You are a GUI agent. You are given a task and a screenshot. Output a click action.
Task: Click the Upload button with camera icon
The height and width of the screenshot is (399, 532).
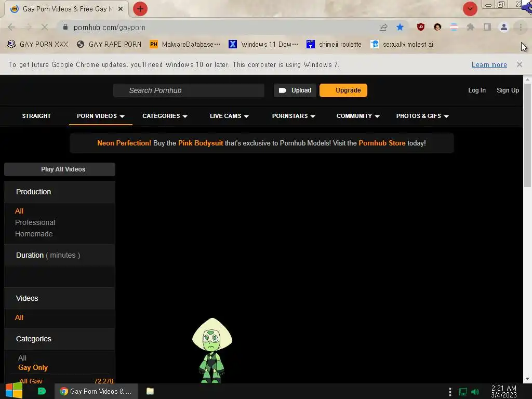[x=295, y=90]
